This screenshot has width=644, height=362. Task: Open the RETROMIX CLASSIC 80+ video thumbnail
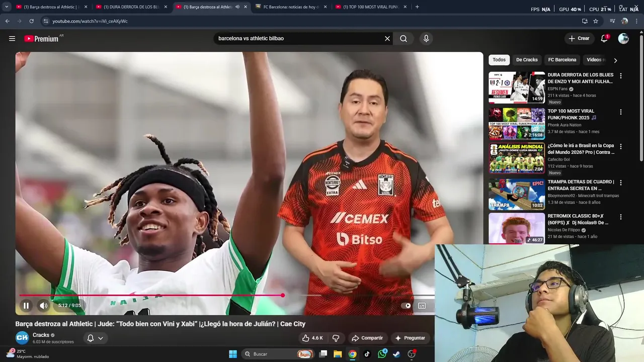click(517, 229)
